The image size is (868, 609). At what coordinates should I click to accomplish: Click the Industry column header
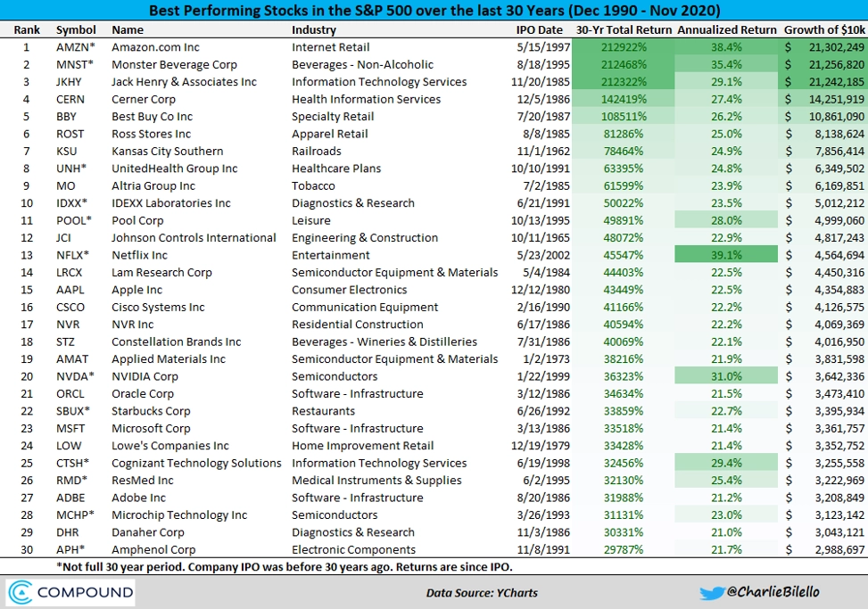[314, 29]
